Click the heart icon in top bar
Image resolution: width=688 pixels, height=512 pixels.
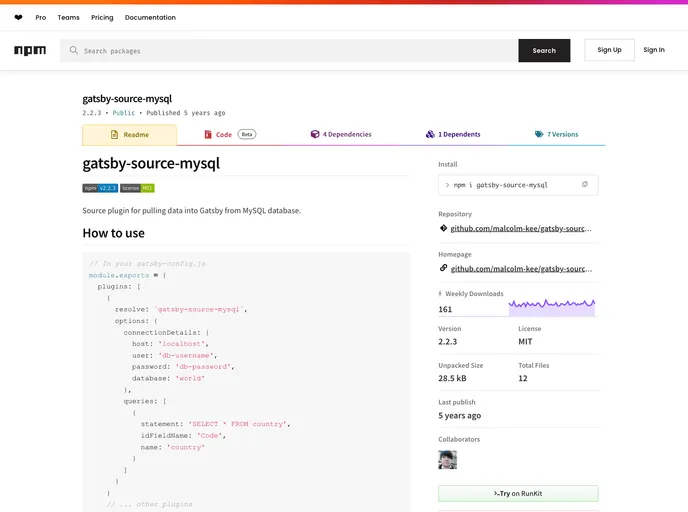tap(18, 18)
